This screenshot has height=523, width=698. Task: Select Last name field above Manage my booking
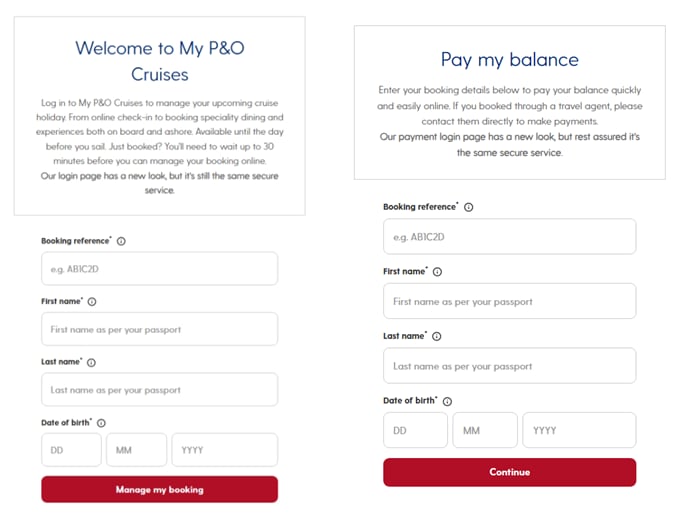tap(159, 389)
